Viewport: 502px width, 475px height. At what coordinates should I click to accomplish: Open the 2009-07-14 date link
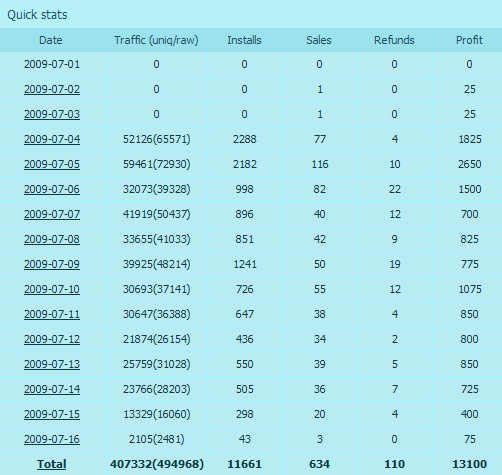(52, 389)
